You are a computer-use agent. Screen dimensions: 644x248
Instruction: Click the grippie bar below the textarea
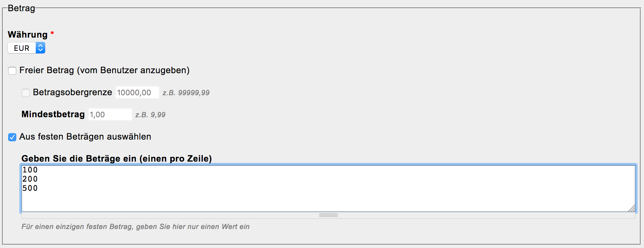(x=328, y=215)
